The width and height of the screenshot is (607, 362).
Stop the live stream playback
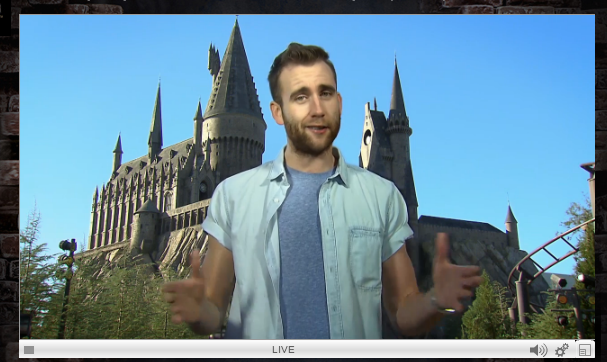[29, 350]
